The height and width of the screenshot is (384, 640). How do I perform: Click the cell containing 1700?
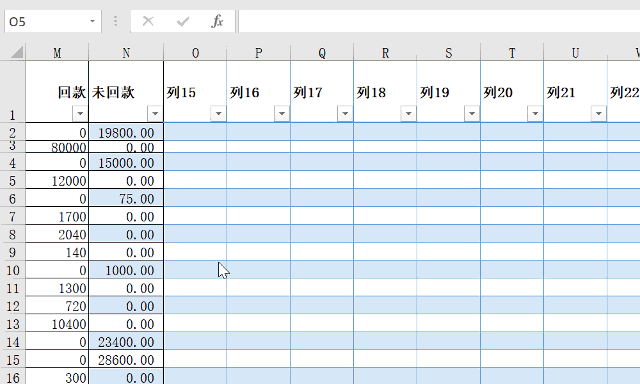tap(57, 216)
